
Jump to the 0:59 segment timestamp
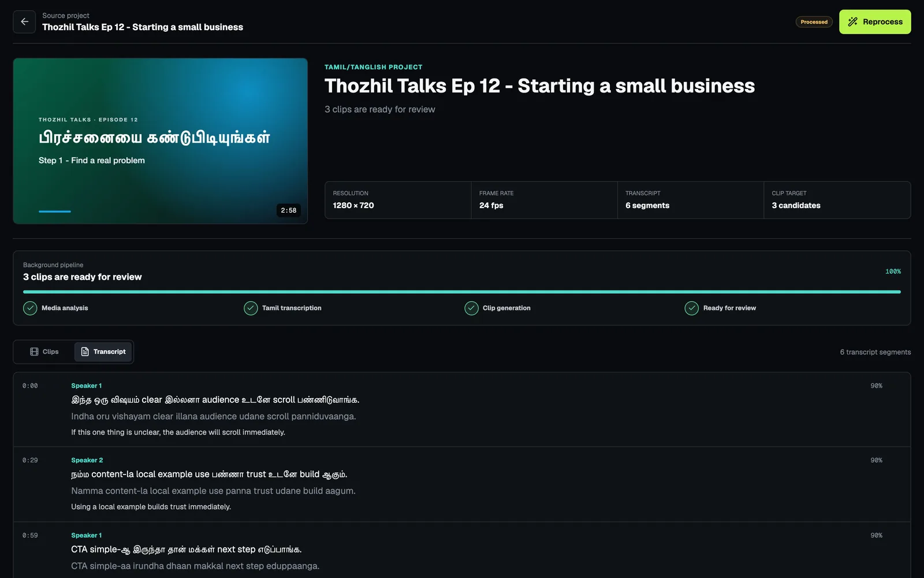(30, 535)
